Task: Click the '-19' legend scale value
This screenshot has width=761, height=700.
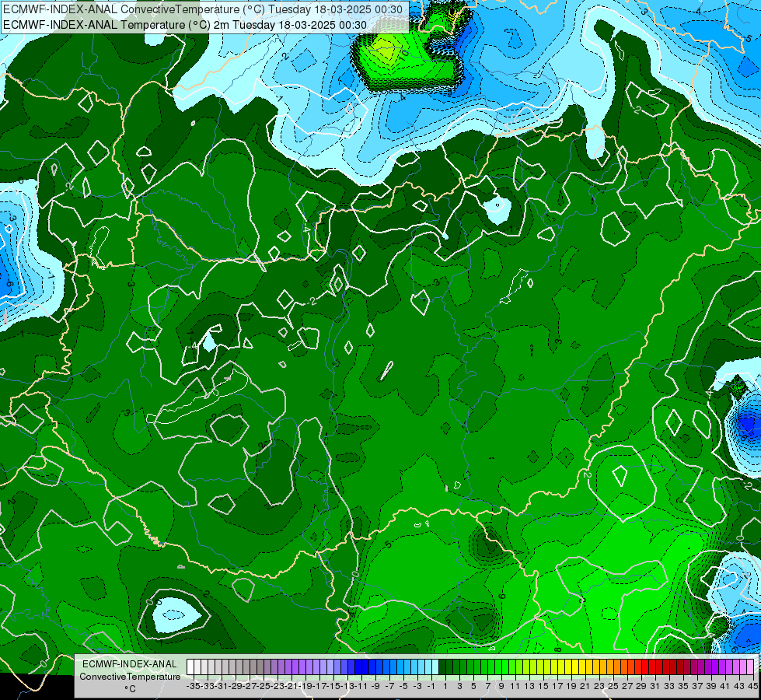Action: (x=305, y=687)
